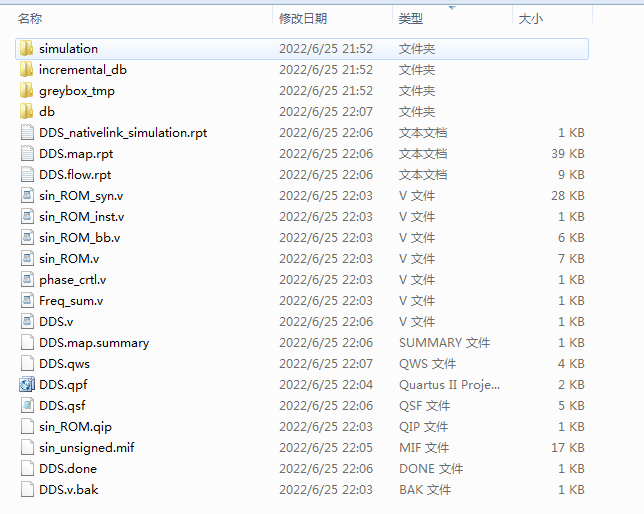Select the file name DDS.v

click(56, 321)
